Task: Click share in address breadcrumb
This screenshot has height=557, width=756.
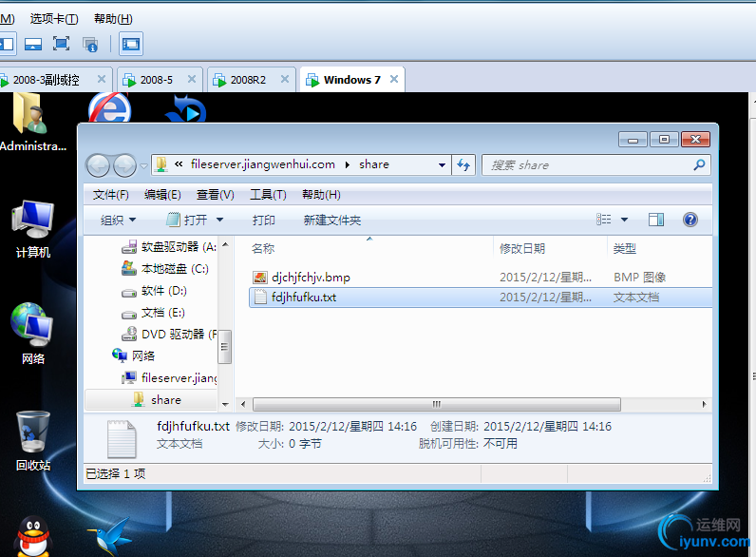Action: tap(373, 164)
